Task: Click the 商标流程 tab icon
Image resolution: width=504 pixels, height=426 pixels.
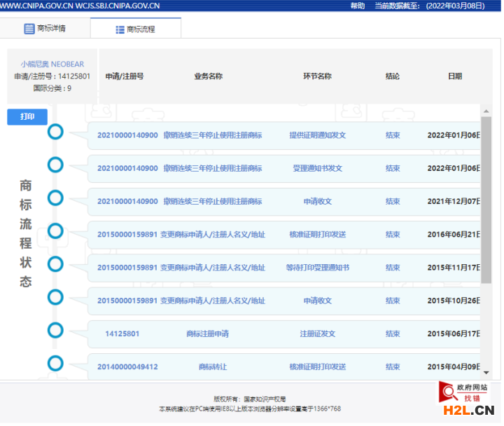Action: (120, 29)
